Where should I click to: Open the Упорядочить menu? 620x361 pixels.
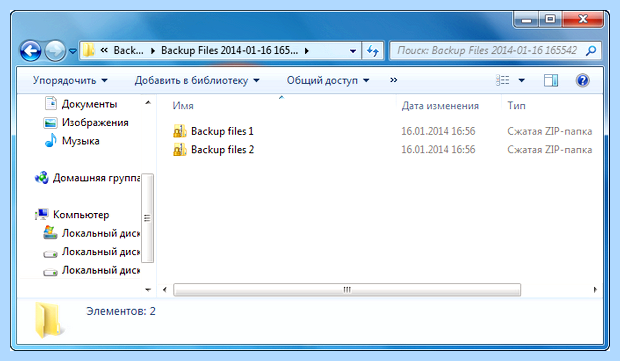tap(70, 80)
